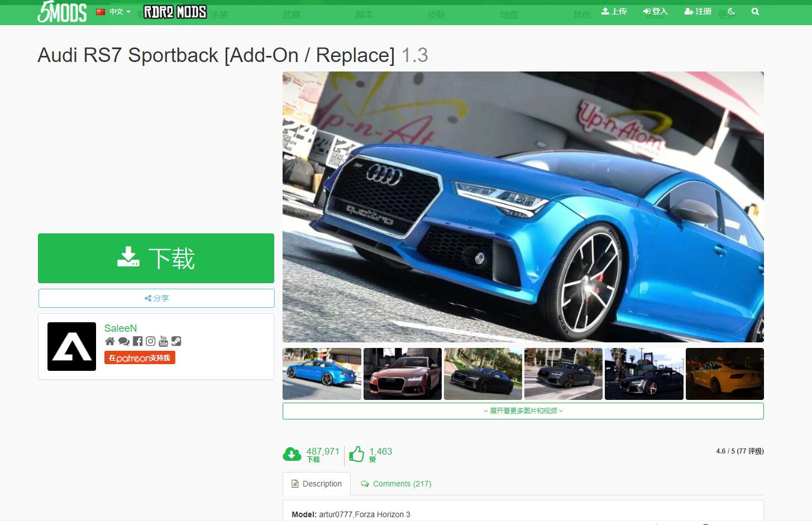Viewport: 812px width, 525px height.
Task: Select the yellow Audi night thumbnail
Action: click(x=725, y=374)
